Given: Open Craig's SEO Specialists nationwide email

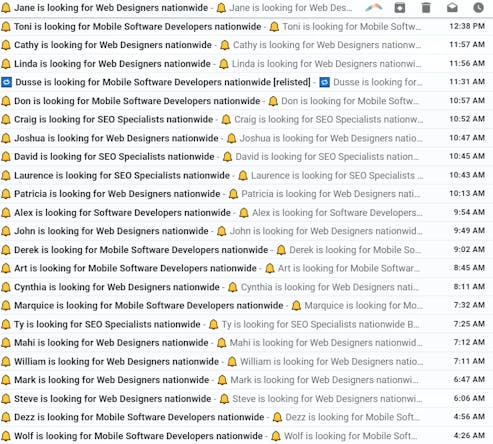Looking at the screenshot, I should pos(246,119).
